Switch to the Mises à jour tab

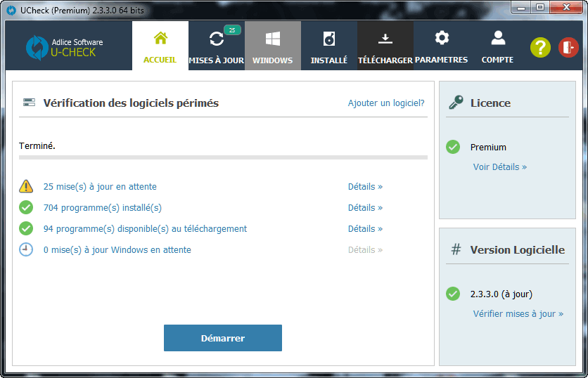pyautogui.click(x=217, y=46)
